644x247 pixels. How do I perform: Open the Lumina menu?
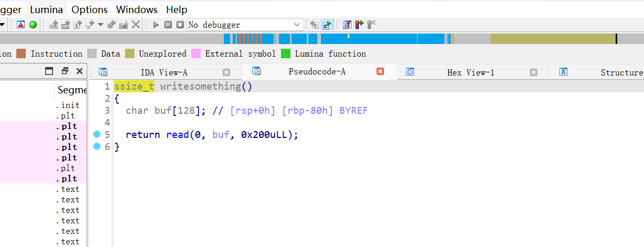pos(46,9)
